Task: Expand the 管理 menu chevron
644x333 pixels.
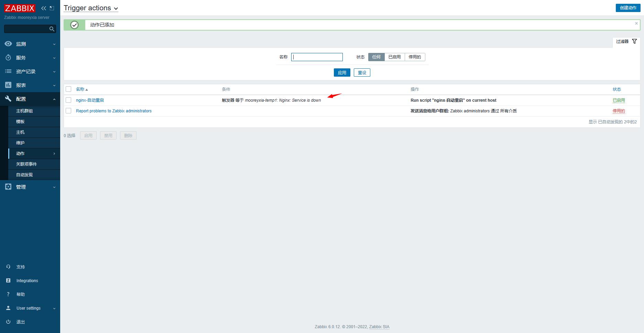Action: (54, 187)
